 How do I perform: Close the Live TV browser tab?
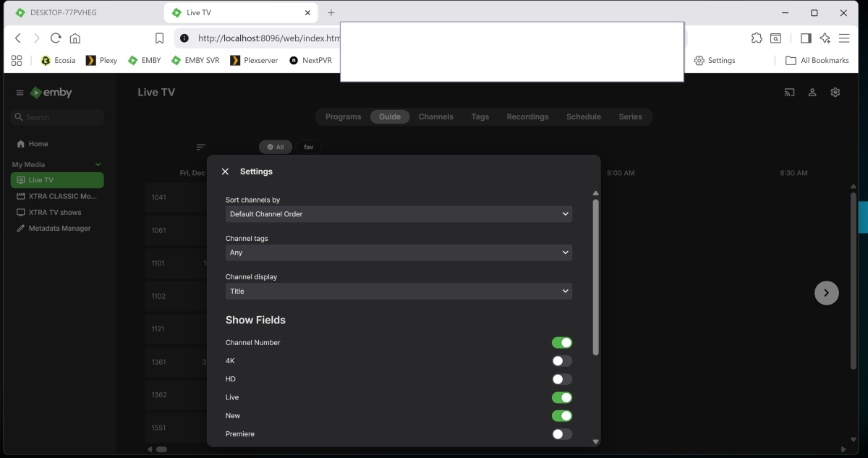(x=307, y=13)
